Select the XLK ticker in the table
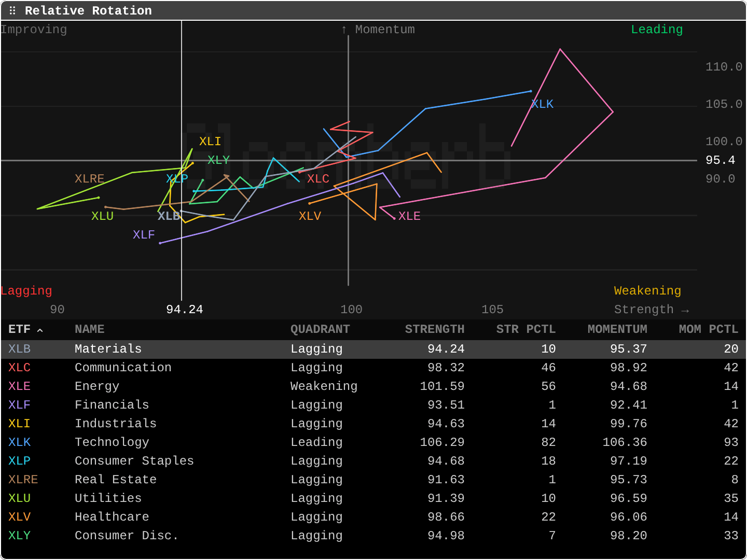 (x=20, y=442)
